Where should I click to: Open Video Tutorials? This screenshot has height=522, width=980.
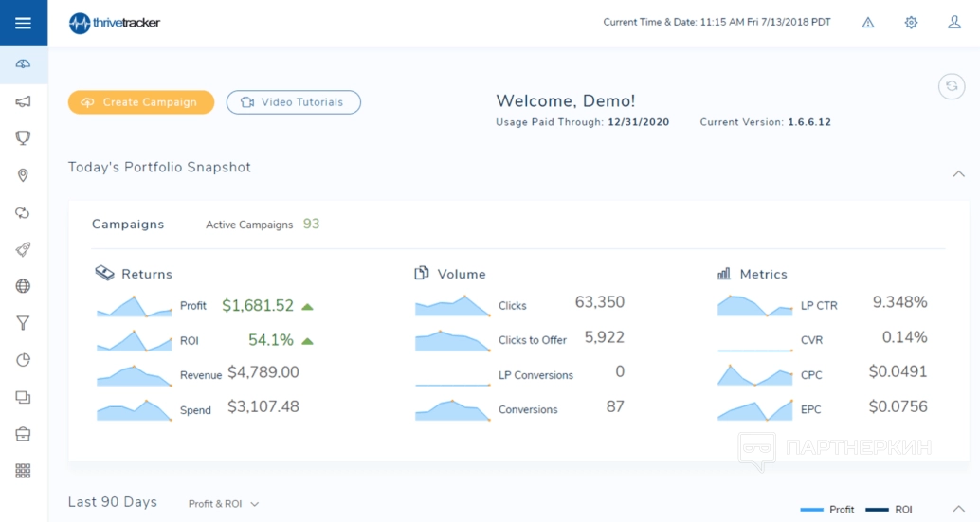[293, 102]
